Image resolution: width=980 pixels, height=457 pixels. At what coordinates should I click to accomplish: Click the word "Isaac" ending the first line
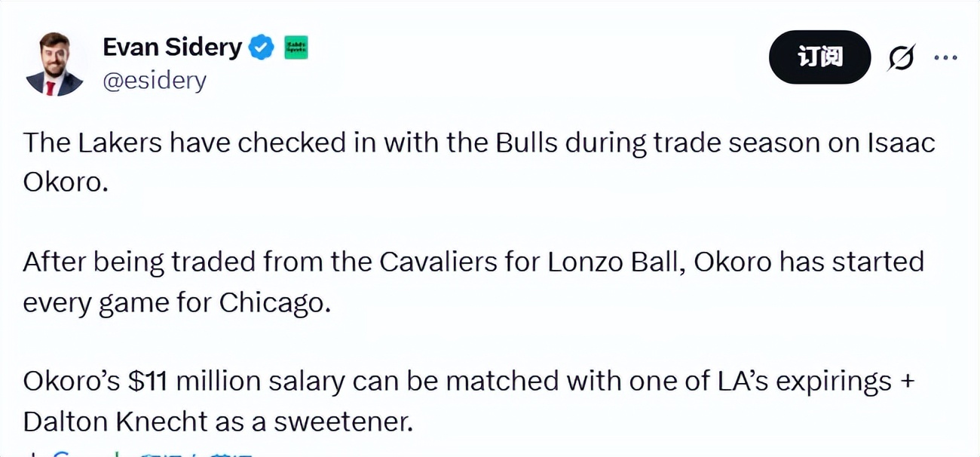pos(900,143)
